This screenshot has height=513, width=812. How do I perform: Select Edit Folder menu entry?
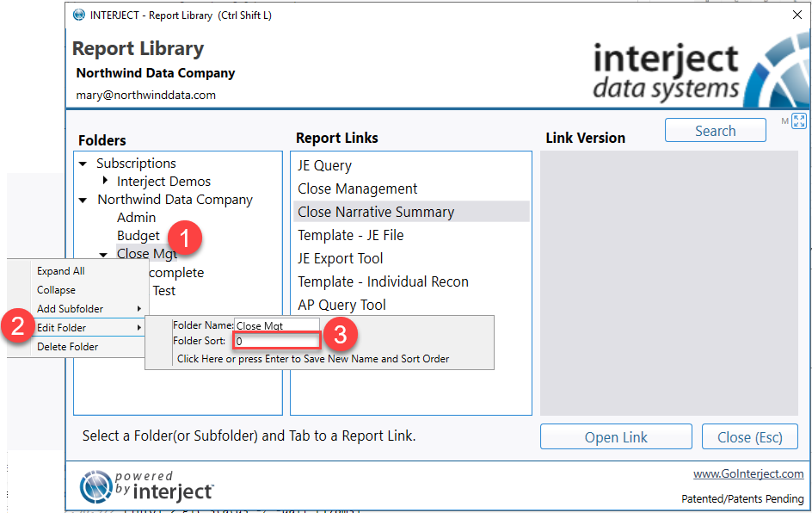pyautogui.click(x=61, y=327)
